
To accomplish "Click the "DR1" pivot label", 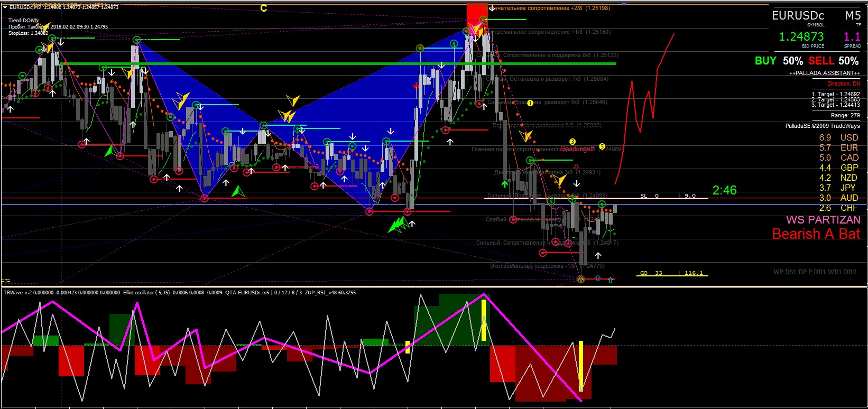I will tap(819, 272).
